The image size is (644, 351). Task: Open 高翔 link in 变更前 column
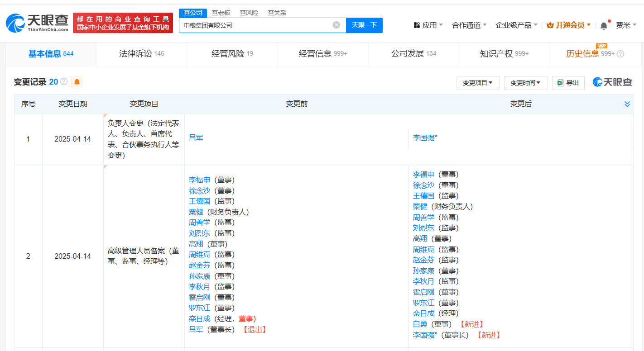[196, 244]
